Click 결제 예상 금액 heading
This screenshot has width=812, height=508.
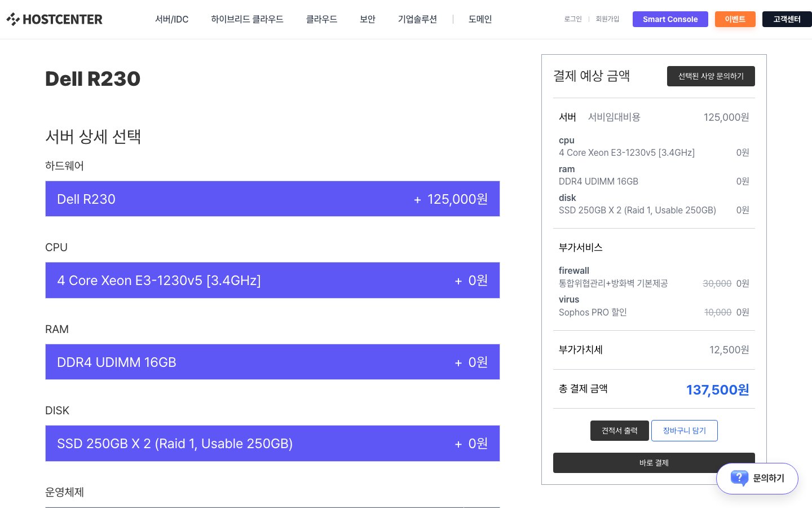pos(592,76)
